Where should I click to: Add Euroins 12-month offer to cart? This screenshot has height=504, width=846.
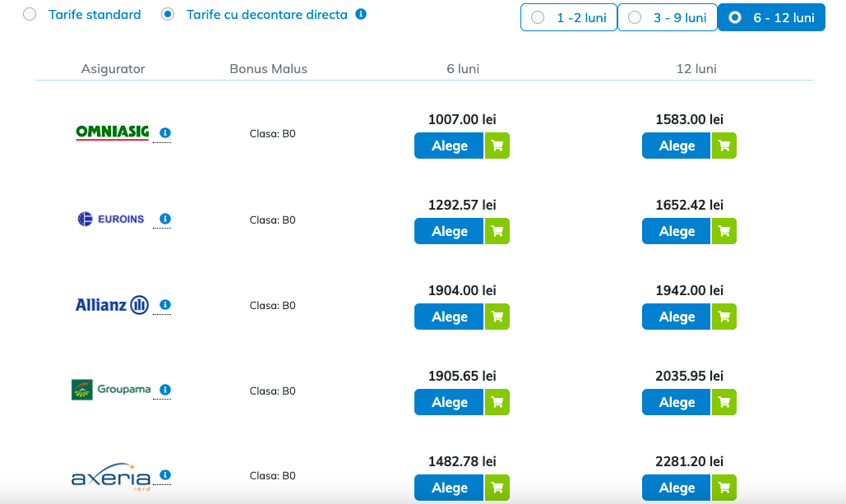(x=724, y=232)
